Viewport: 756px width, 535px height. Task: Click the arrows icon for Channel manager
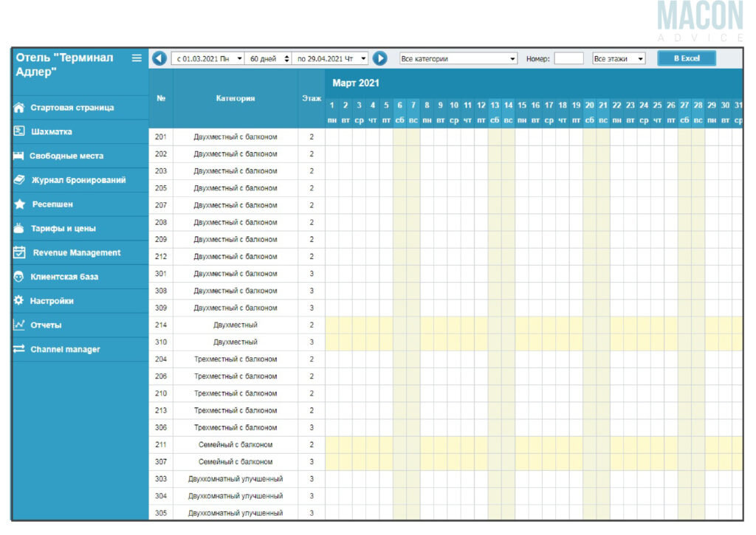[x=18, y=348]
